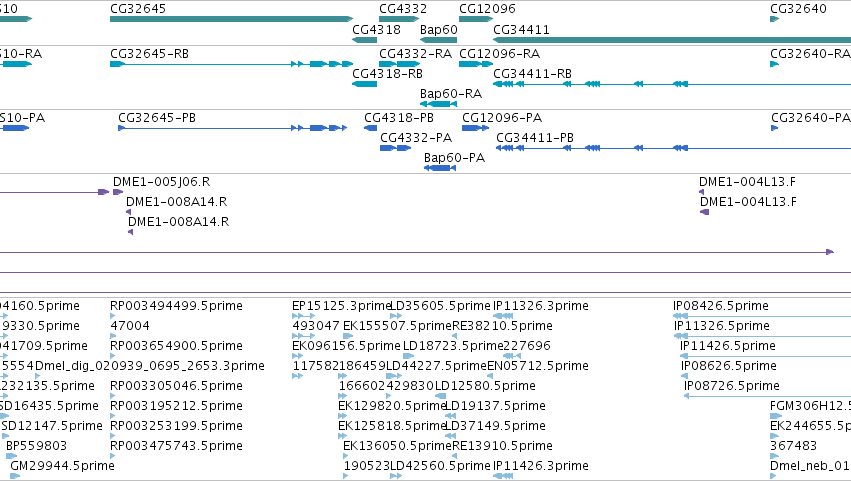Open transcript CG12096-RA
The width and height of the screenshot is (851, 481).
[x=476, y=64]
